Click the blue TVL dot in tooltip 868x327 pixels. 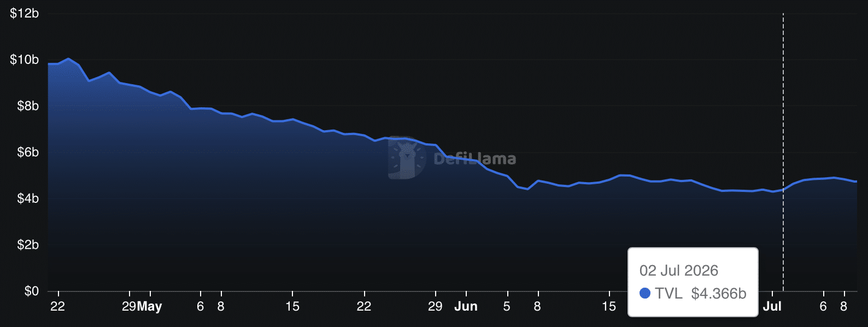(x=645, y=294)
